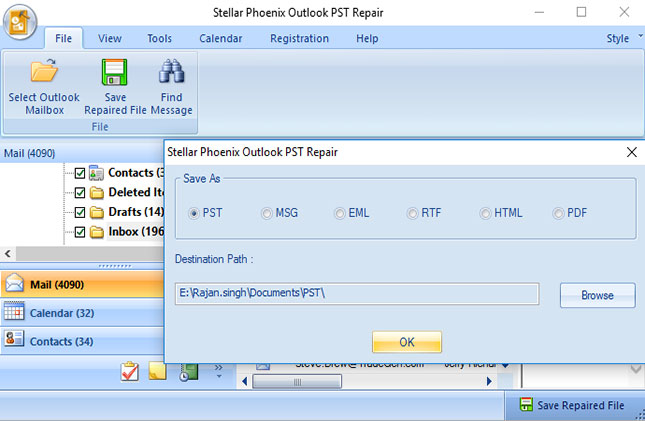This screenshot has height=421, width=645.
Task: Open the Tools ribbon tab
Action: pos(159,39)
